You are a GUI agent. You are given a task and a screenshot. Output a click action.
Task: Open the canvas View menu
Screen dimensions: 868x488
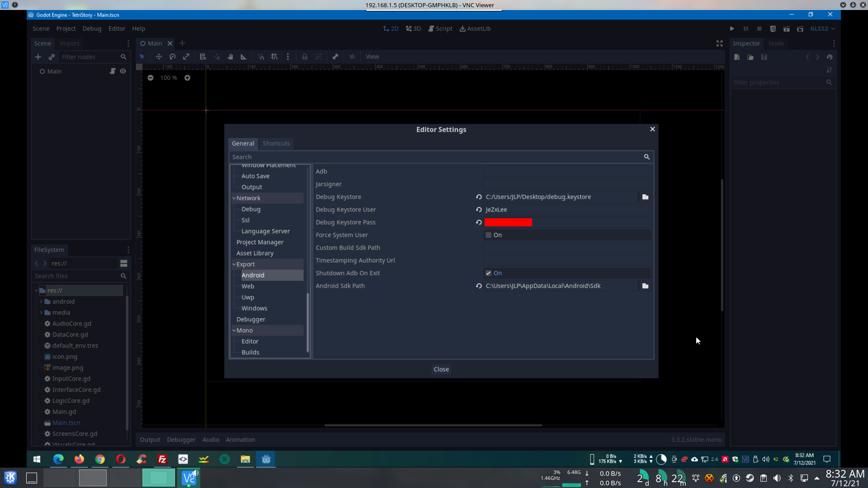point(373,56)
